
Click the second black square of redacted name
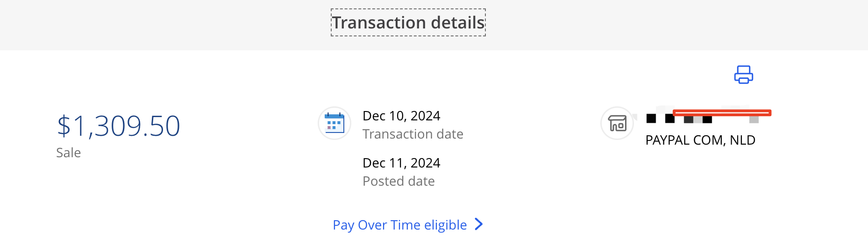point(670,119)
